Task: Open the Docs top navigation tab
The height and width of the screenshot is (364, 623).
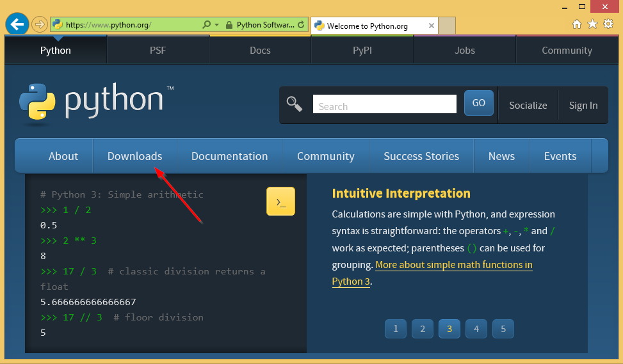Action: click(x=260, y=50)
